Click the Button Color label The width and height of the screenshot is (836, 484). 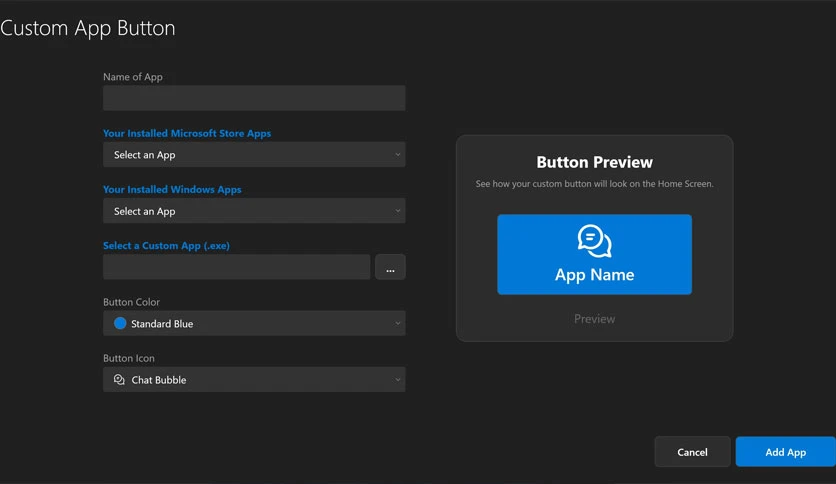pos(131,302)
